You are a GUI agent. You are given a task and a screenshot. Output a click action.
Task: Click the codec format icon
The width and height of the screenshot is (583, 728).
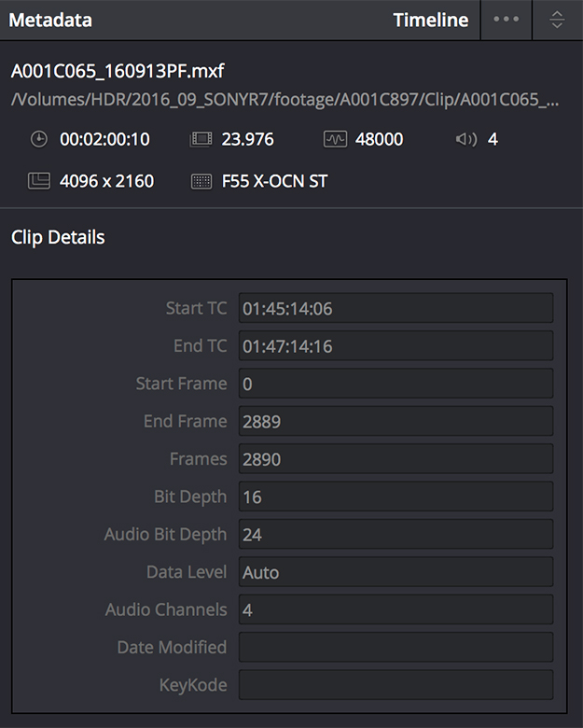coord(201,181)
